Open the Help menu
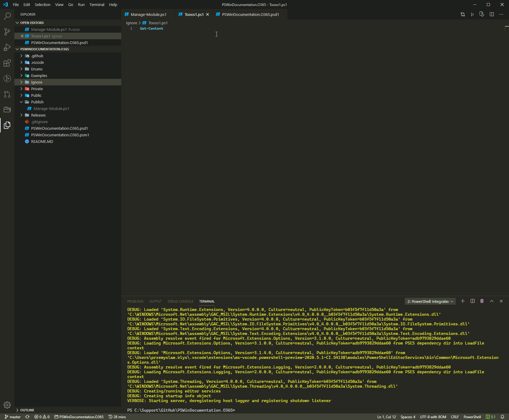 113,4
